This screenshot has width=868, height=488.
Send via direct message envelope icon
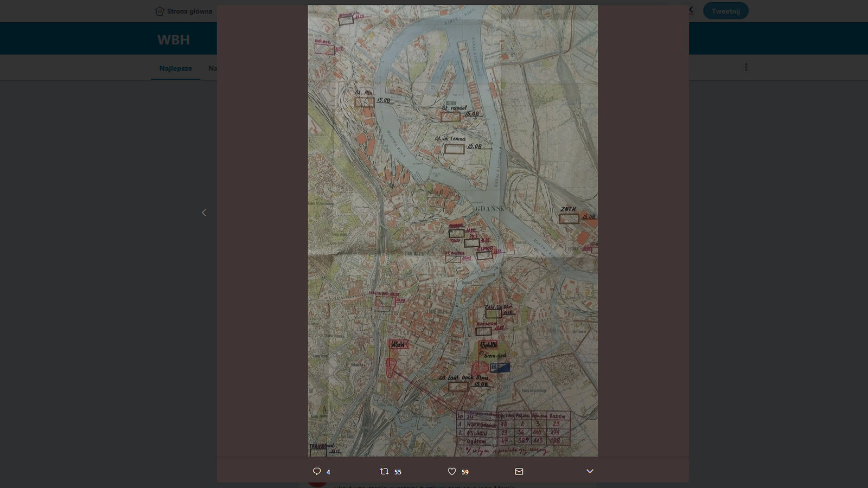pyautogui.click(x=519, y=471)
